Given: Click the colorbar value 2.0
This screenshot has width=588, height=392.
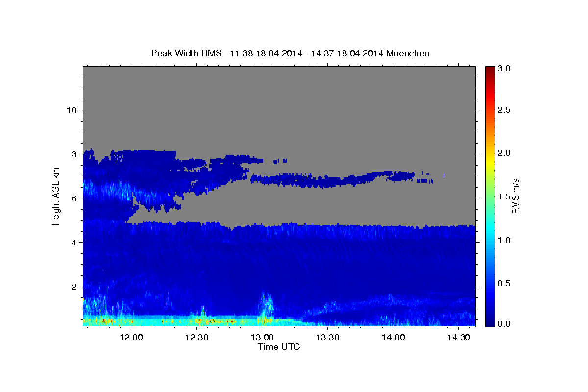Looking at the screenshot, I should 504,153.
